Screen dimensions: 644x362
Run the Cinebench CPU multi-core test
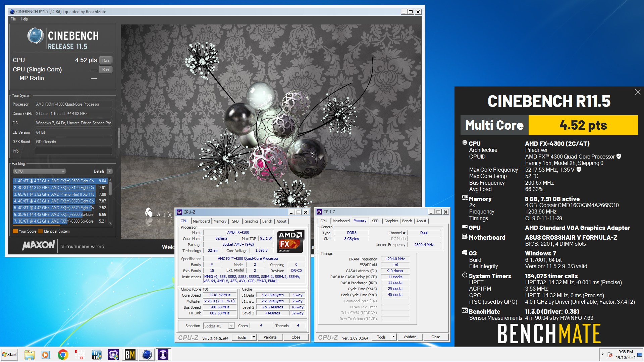(x=106, y=60)
